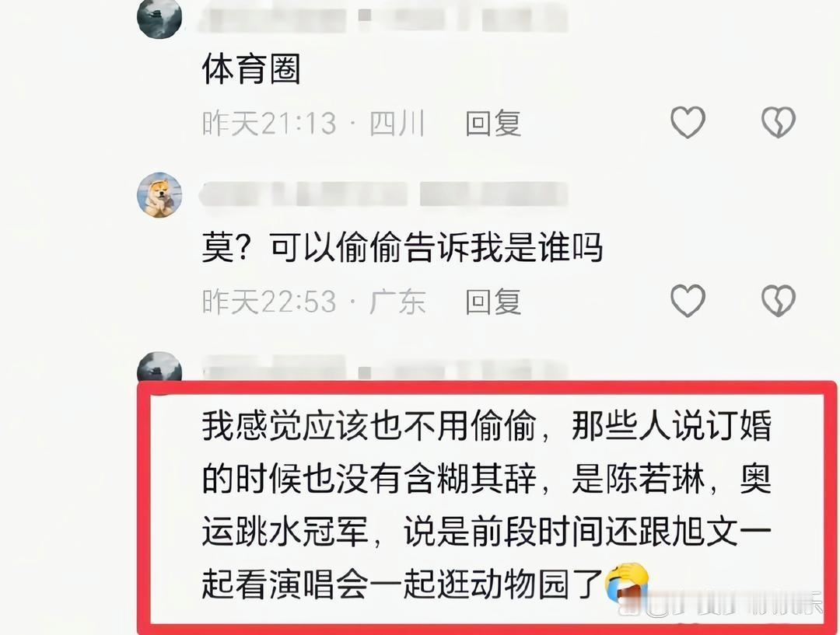Dislike the 22:53 广东 comment with broken heart
Image resolution: width=840 pixels, height=635 pixels.
[779, 300]
